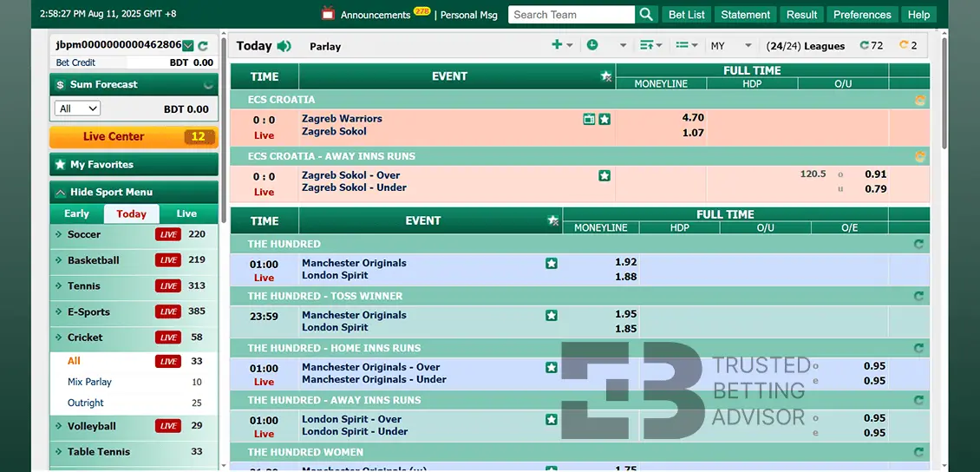Collapse the sport menu using Hide Sport Menu
The image size is (980, 472).
point(134,192)
